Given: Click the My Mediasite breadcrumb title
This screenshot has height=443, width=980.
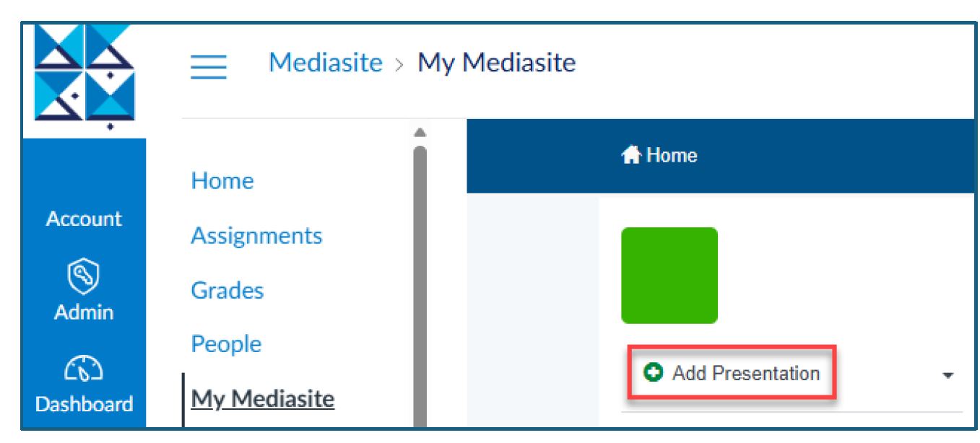Looking at the screenshot, I should [x=496, y=63].
